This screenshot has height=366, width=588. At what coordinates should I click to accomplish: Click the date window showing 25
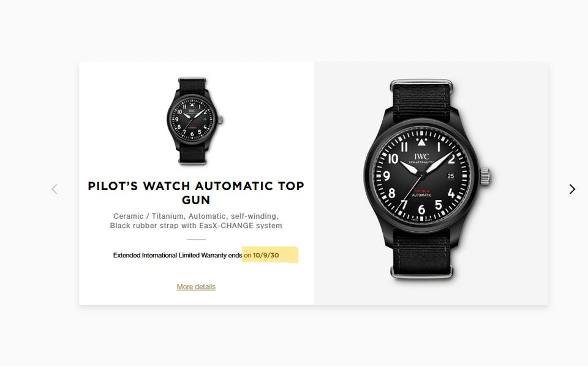451,176
